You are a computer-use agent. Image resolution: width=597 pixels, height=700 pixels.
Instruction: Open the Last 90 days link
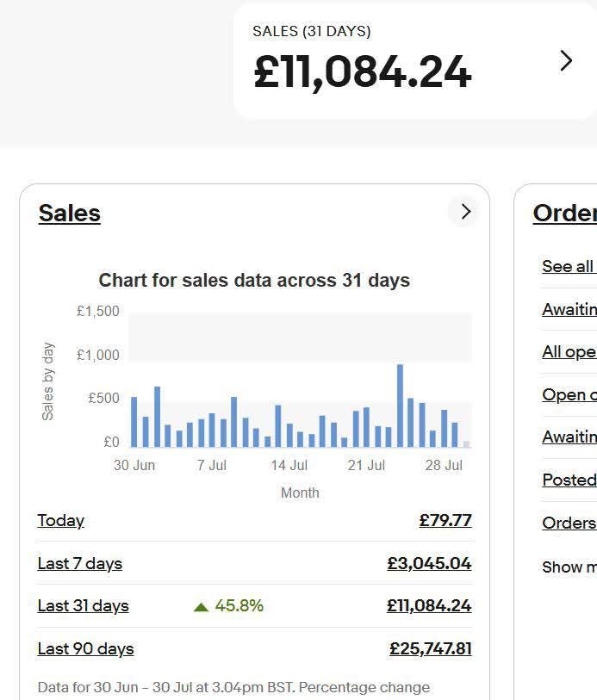pos(86,649)
